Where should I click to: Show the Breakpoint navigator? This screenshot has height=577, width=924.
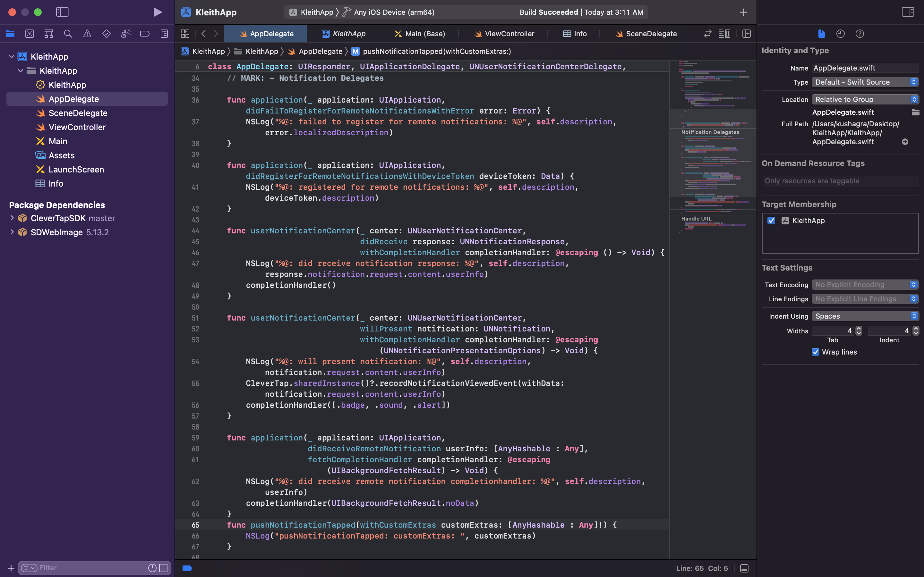(145, 34)
